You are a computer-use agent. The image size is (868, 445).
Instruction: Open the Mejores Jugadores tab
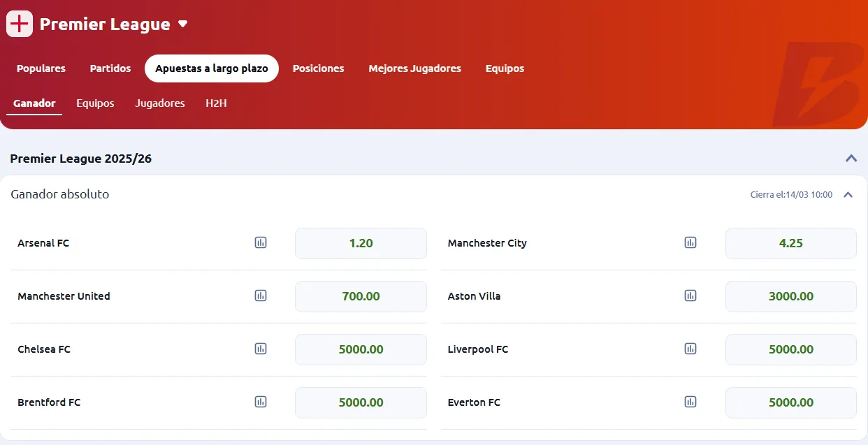pyautogui.click(x=414, y=68)
